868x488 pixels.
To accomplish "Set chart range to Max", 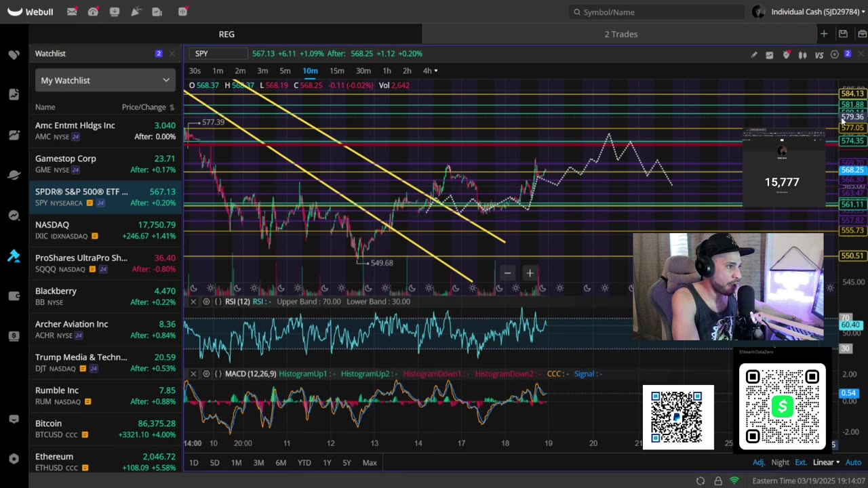I will pyautogui.click(x=370, y=462).
